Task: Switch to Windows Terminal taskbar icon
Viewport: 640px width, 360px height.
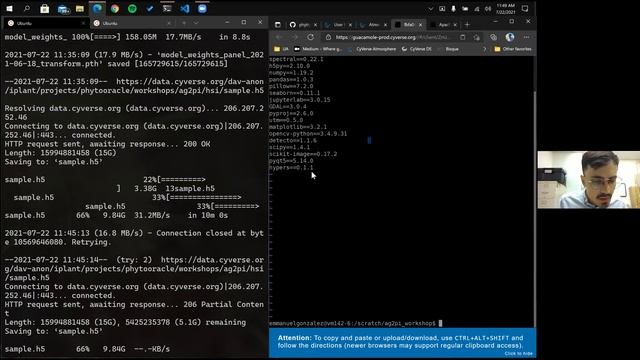Action: tap(167, 8)
